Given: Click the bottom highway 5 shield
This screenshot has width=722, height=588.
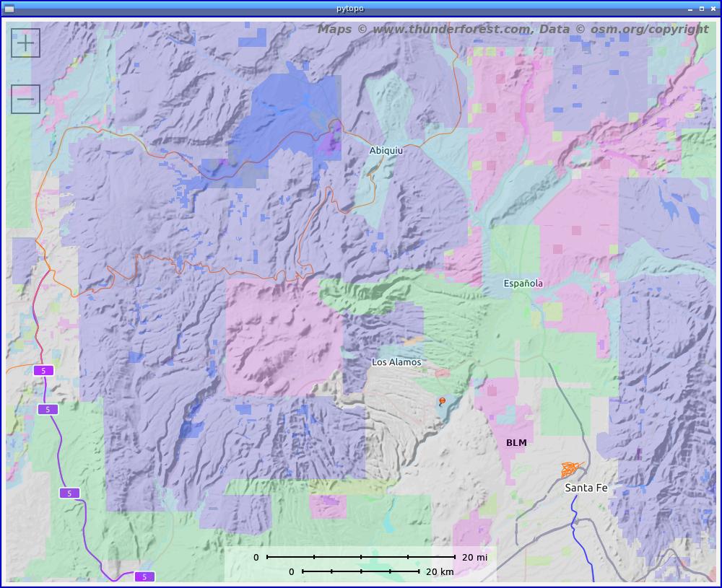Looking at the screenshot, I should click(x=144, y=576).
